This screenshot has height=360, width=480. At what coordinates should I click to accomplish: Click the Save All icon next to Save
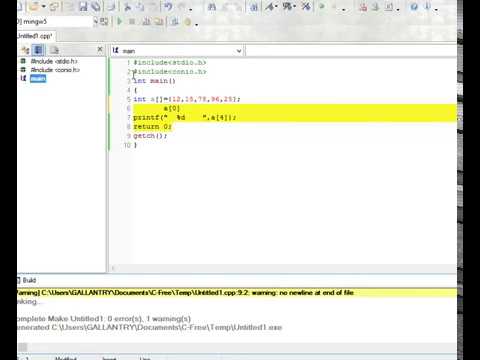pyautogui.click(x=96, y=6)
